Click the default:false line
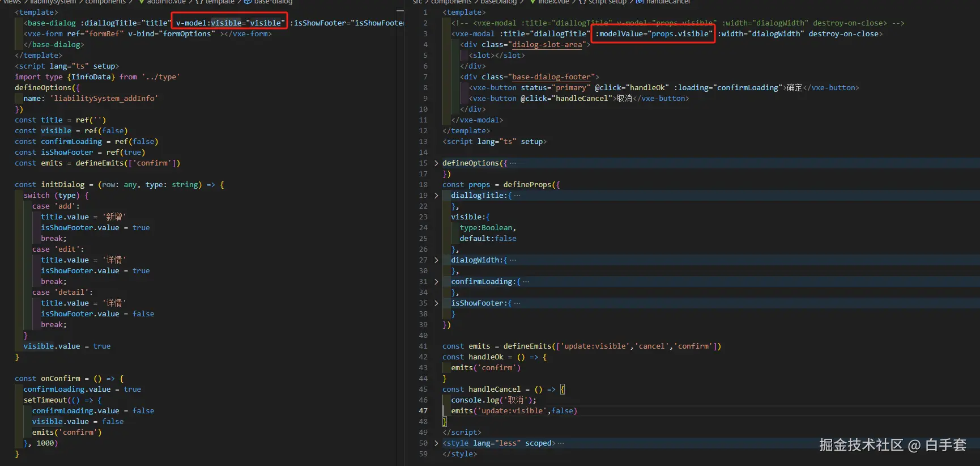This screenshot has height=466, width=980. pos(488,239)
